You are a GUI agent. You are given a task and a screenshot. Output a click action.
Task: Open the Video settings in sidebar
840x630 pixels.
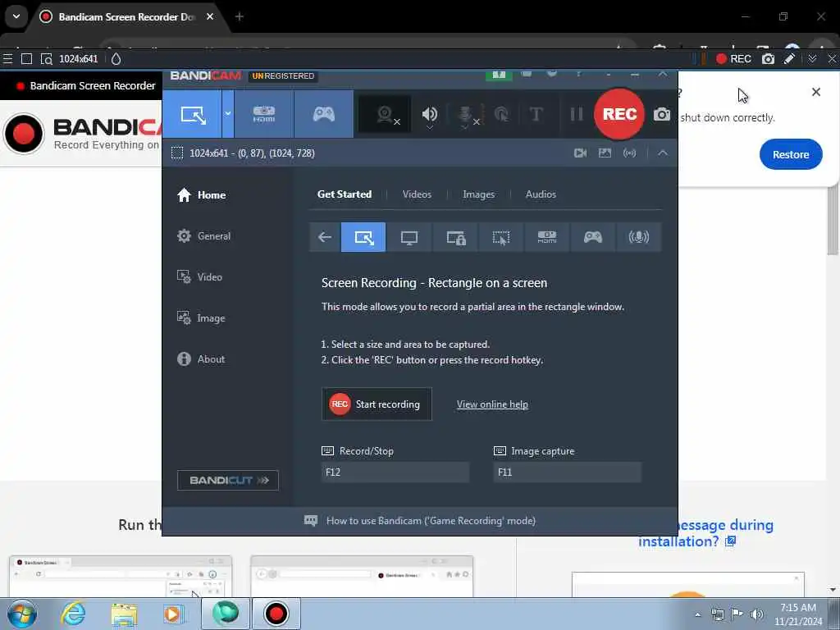199,277
